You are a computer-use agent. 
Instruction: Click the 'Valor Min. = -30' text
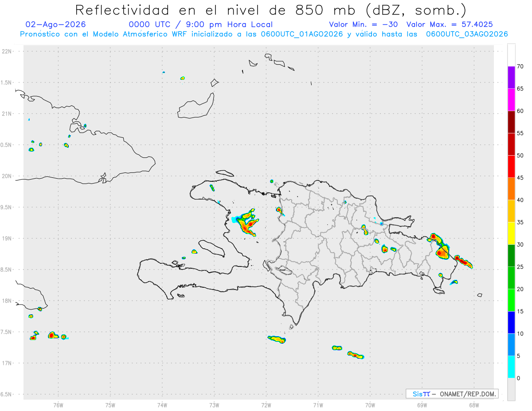click(x=363, y=24)
